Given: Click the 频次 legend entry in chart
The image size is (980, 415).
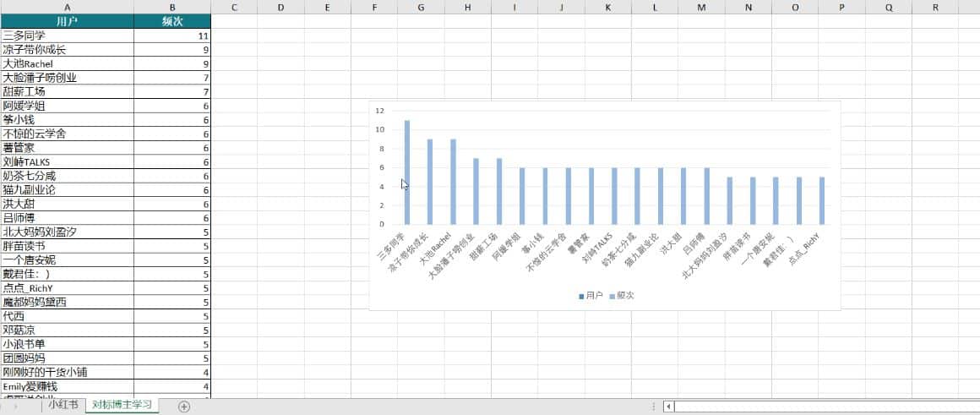Looking at the screenshot, I should point(624,296).
